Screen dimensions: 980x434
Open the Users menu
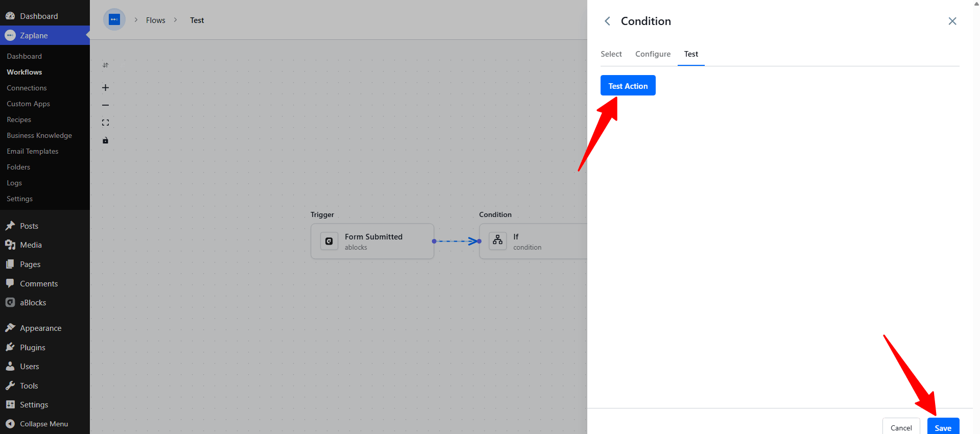(x=45, y=366)
